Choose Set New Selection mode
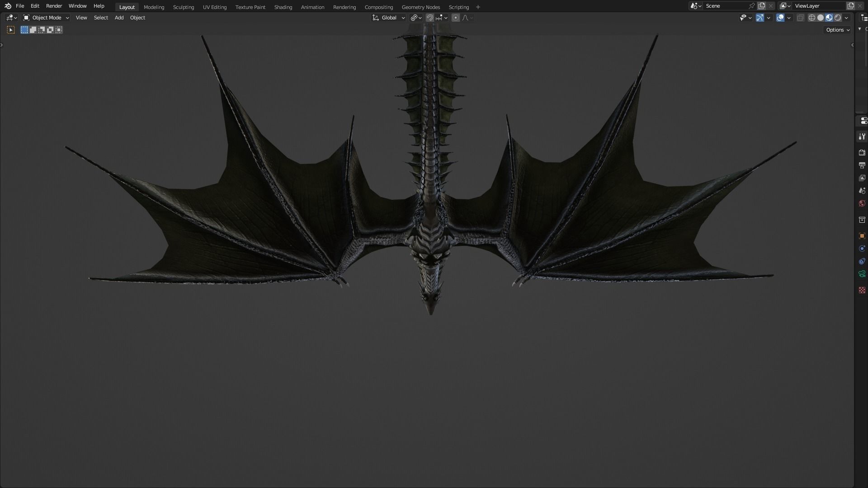The image size is (868, 488). click(x=24, y=30)
